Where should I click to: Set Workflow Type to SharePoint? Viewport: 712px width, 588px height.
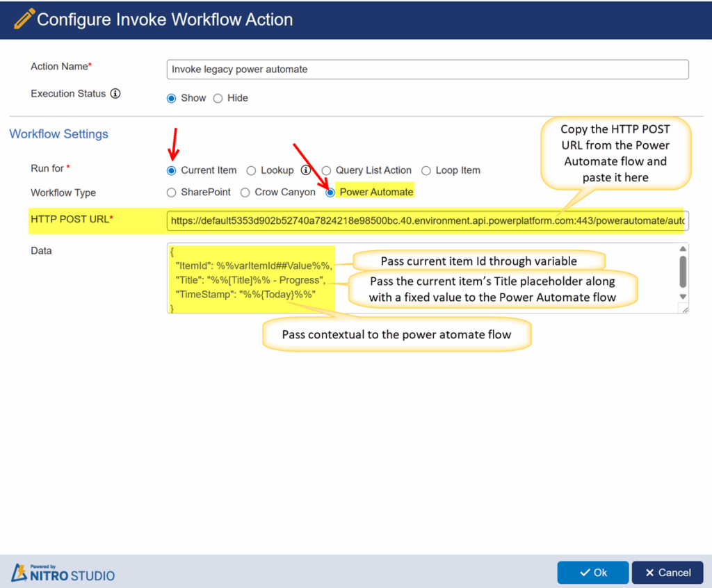click(172, 192)
